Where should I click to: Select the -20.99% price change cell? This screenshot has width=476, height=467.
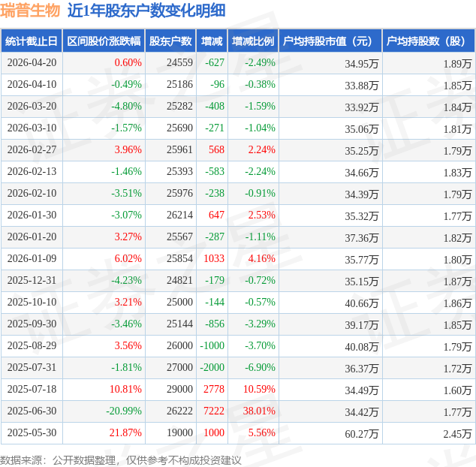pyautogui.click(x=123, y=411)
